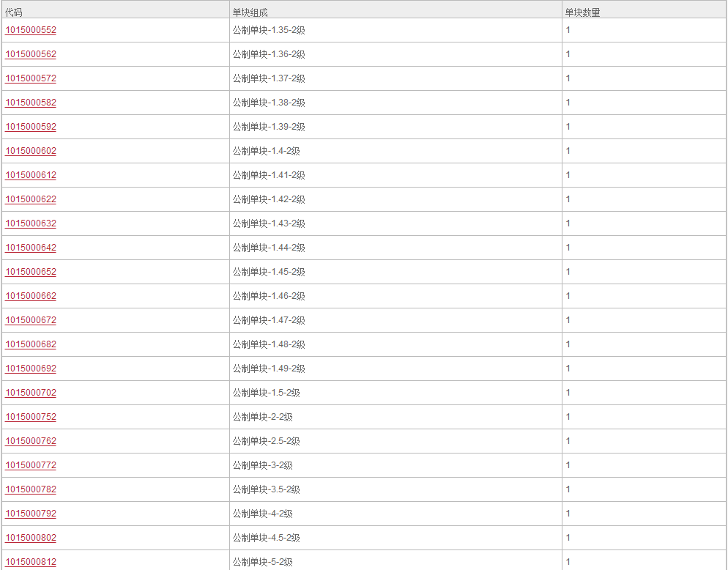Select cell 公制单块-1.37-2级
The image size is (728, 570).
tap(269, 78)
